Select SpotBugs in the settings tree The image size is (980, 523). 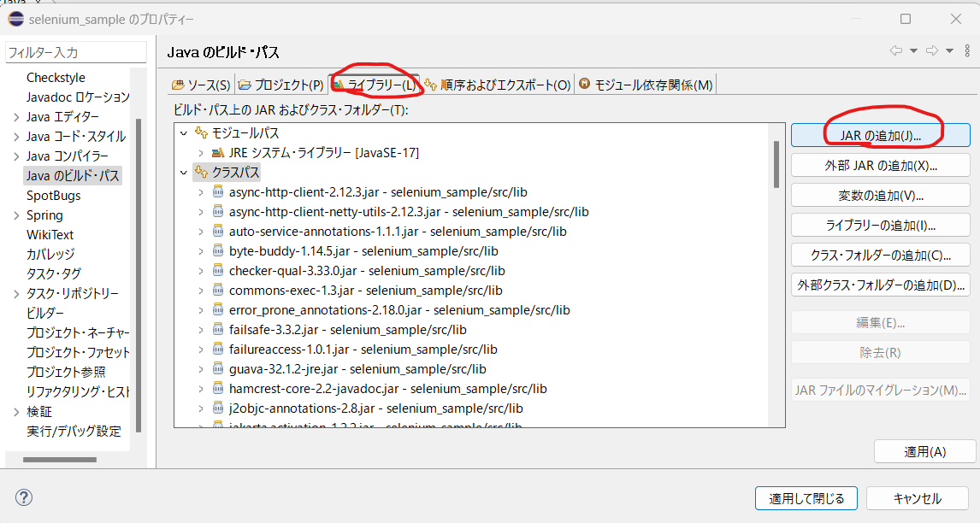click(53, 196)
